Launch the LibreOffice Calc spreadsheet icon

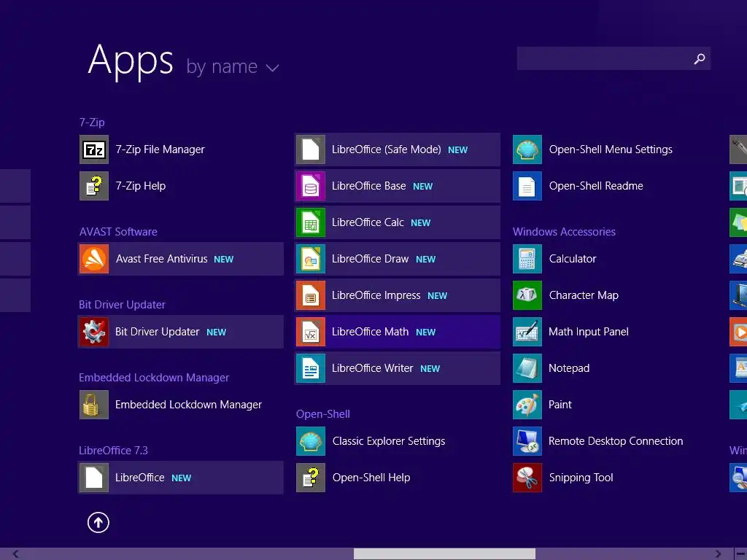[311, 222]
